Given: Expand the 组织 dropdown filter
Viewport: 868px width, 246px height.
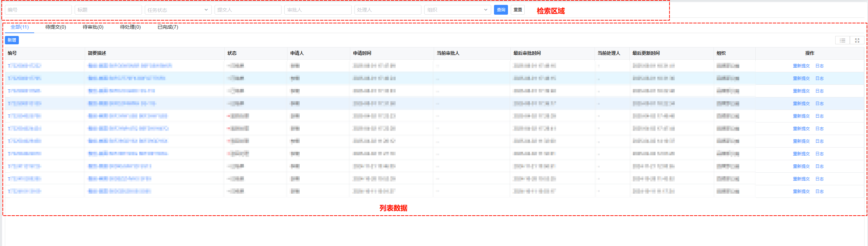Looking at the screenshot, I should coord(457,10).
